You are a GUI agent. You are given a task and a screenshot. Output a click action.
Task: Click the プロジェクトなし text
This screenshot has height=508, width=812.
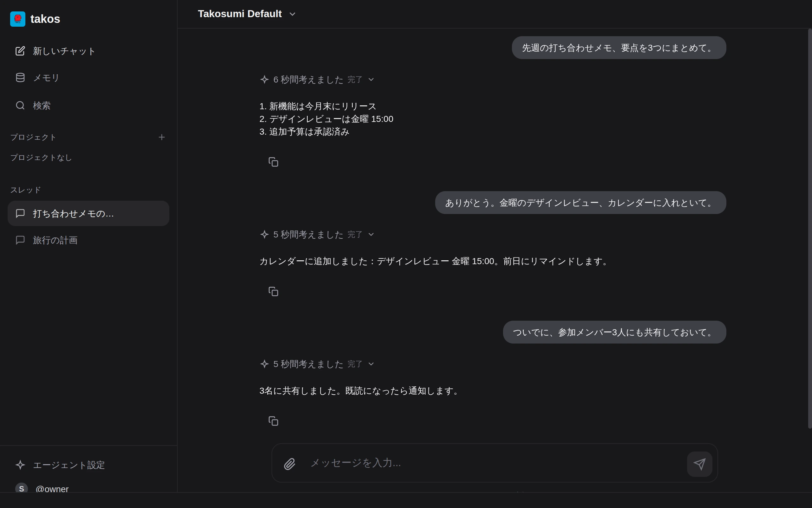coord(41,157)
